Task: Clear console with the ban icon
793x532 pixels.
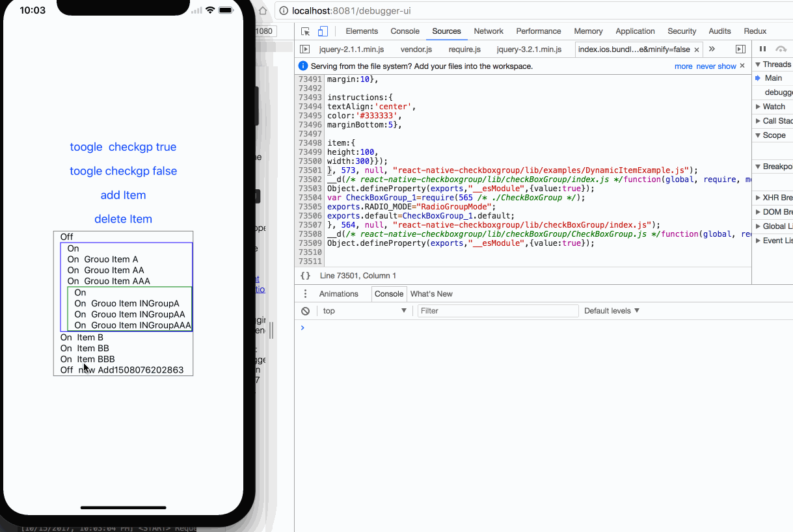Action: pos(305,311)
